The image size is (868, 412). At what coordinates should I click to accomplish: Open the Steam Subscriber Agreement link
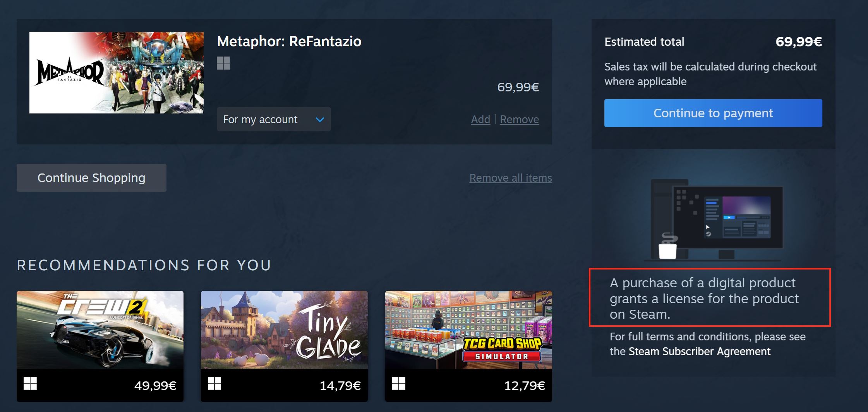click(x=700, y=351)
